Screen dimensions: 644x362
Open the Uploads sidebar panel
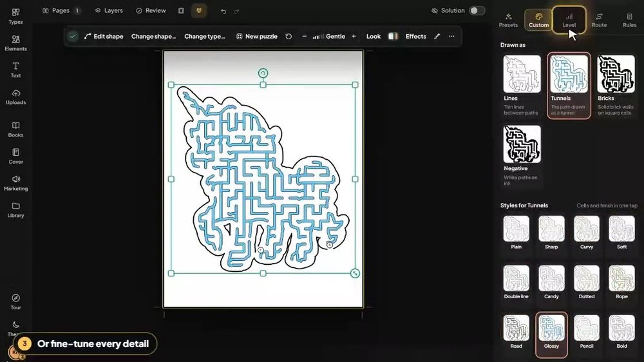(x=15, y=97)
